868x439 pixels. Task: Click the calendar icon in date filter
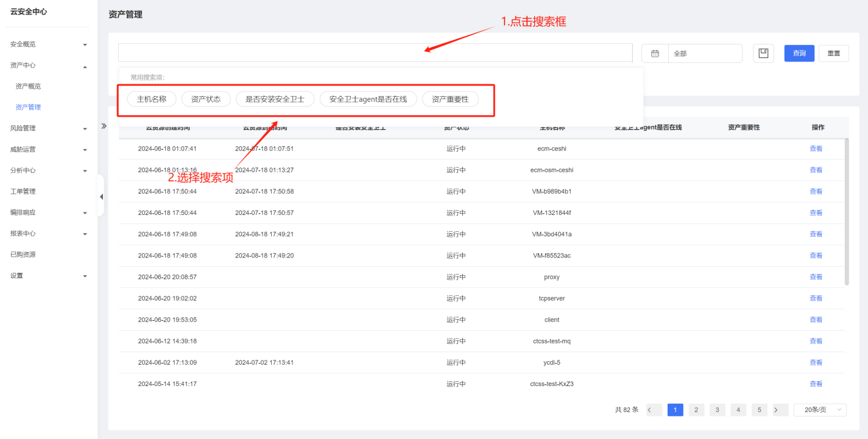655,54
